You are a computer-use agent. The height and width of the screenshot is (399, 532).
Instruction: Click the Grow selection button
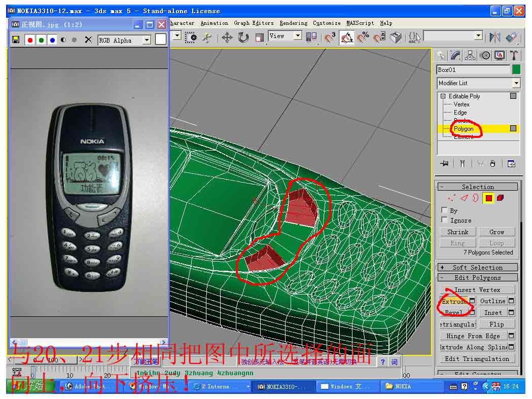coord(496,232)
